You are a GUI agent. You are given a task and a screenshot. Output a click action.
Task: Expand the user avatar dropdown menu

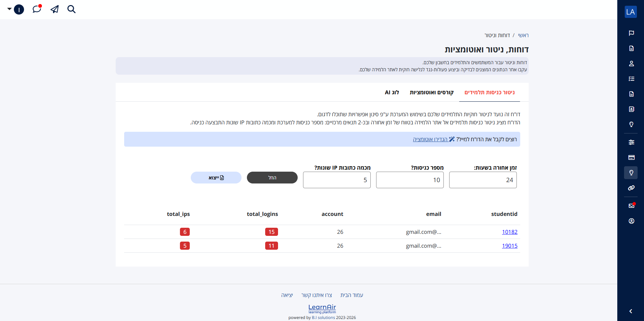(x=16, y=9)
